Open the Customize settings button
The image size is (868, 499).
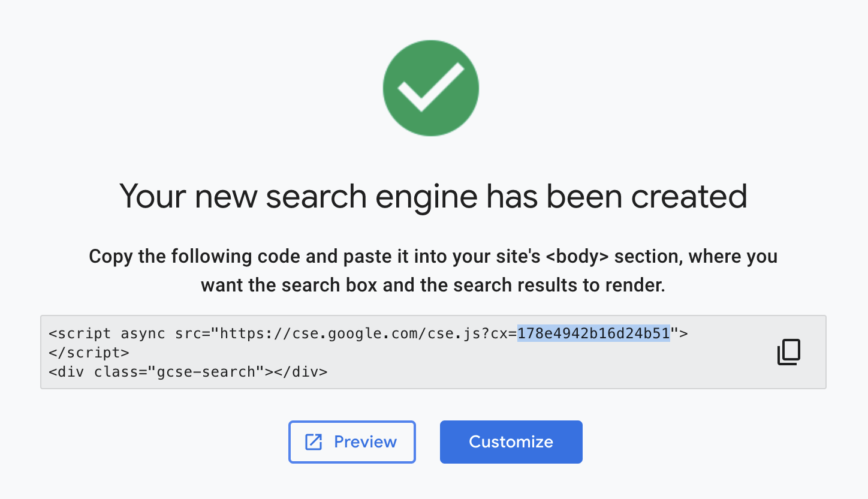511,442
